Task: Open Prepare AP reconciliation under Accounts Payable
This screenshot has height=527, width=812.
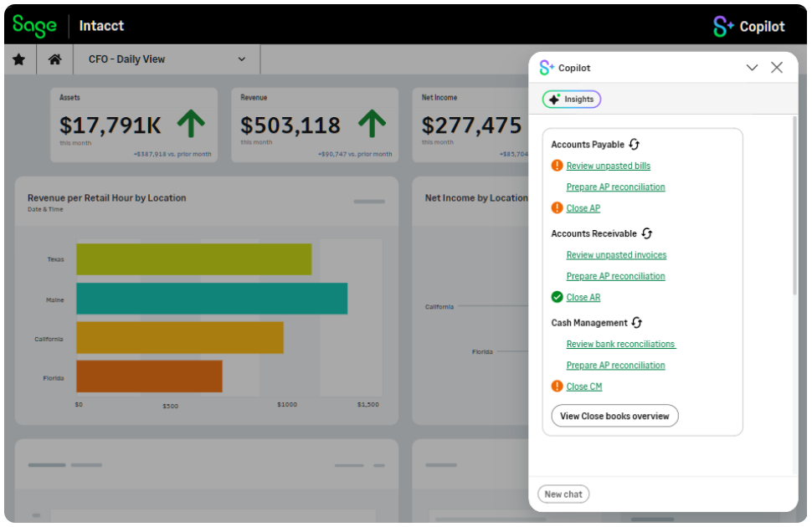Action: [x=615, y=187]
